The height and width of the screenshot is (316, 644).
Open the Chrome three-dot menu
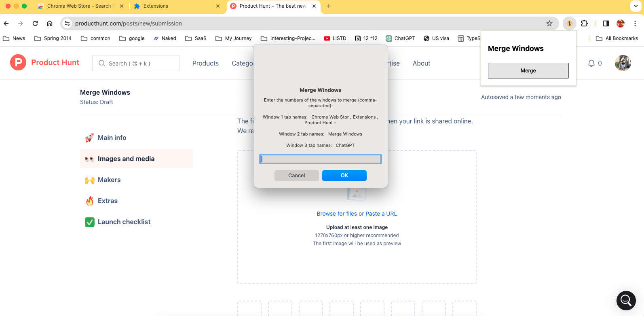635,23
